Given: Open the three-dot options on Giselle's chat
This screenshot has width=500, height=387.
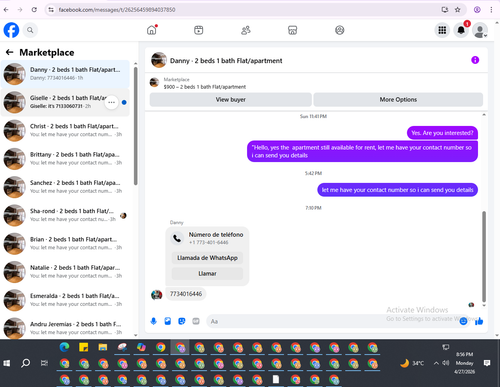Looking at the screenshot, I should click(111, 102).
